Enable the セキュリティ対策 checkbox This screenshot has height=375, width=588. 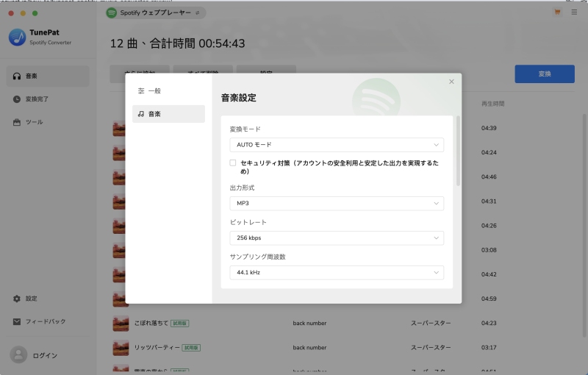(x=233, y=162)
